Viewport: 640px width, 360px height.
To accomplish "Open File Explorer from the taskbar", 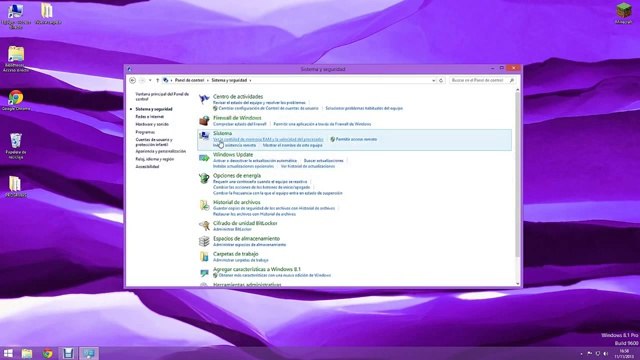I will pyautogui.click(x=27, y=353).
